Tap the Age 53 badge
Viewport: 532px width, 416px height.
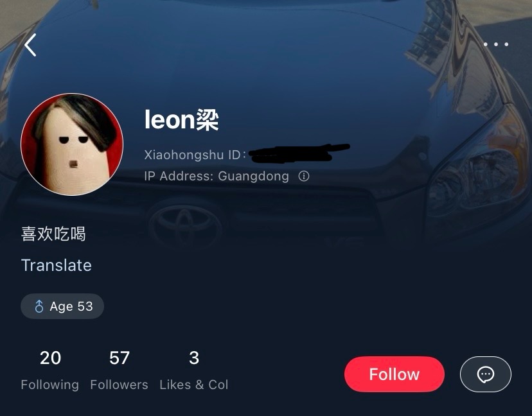62,306
